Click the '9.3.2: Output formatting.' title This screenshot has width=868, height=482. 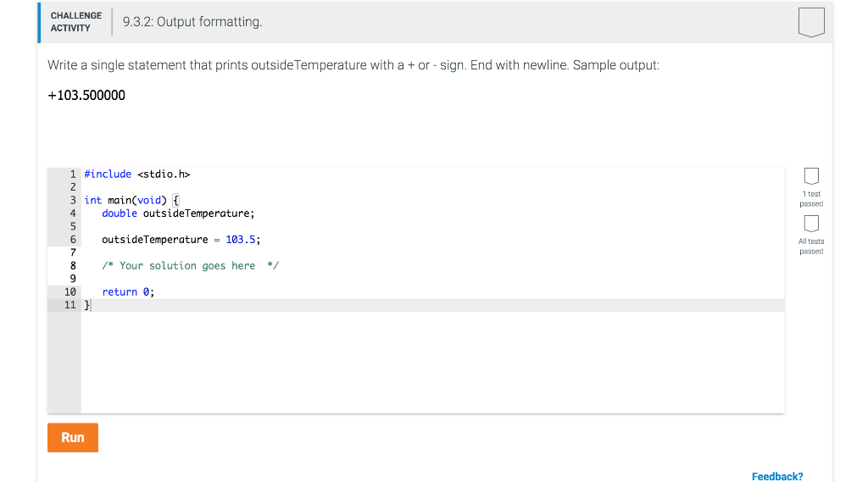pyautogui.click(x=192, y=22)
